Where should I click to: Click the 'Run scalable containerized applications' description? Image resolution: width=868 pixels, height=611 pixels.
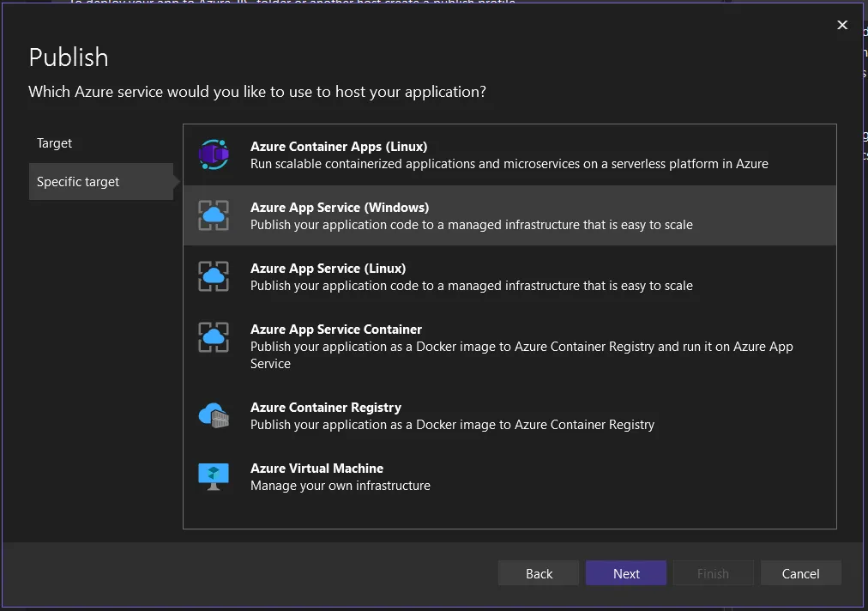pyautogui.click(x=509, y=163)
